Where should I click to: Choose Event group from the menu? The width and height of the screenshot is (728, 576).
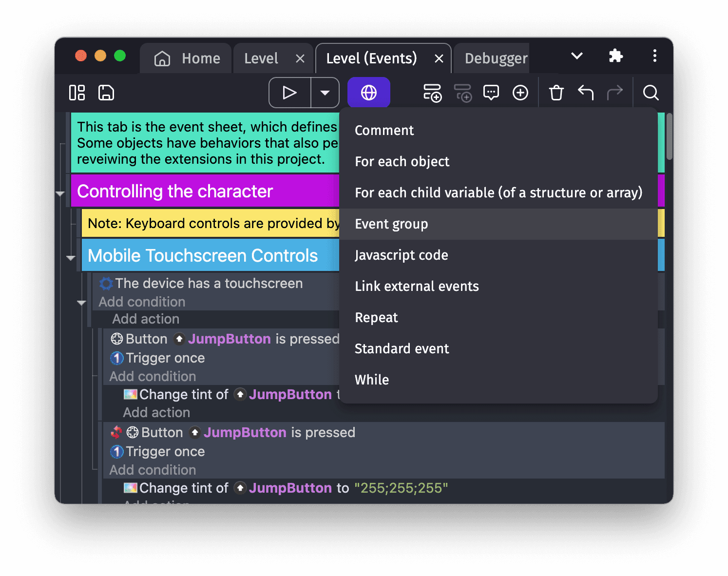391,224
